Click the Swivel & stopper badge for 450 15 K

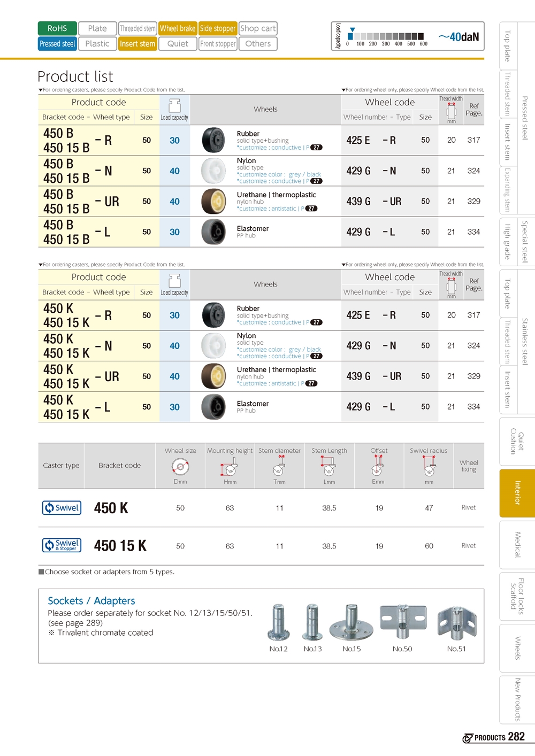tap(62, 545)
